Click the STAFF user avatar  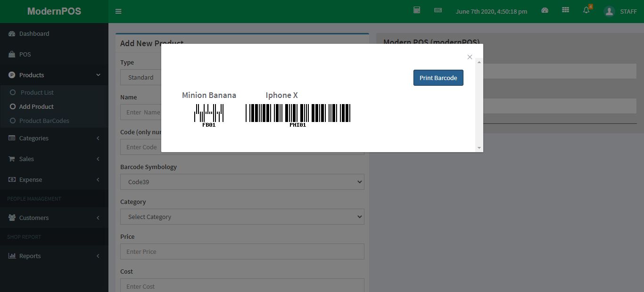click(x=609, y=11)
